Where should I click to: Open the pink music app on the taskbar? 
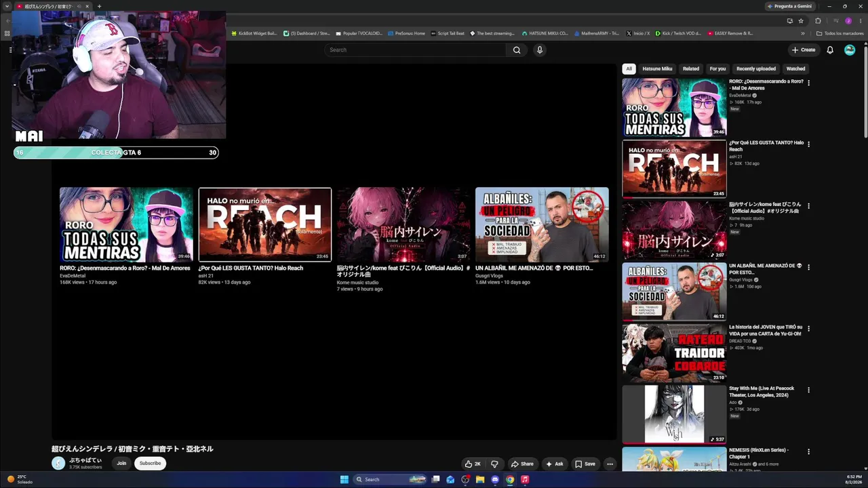click(x=525, y=479)
